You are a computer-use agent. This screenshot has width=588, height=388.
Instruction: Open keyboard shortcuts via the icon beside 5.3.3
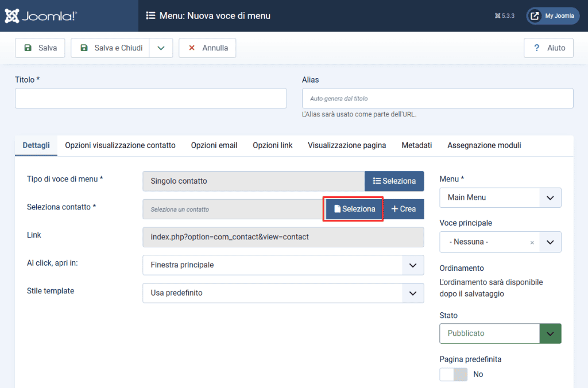click(496, 15)
